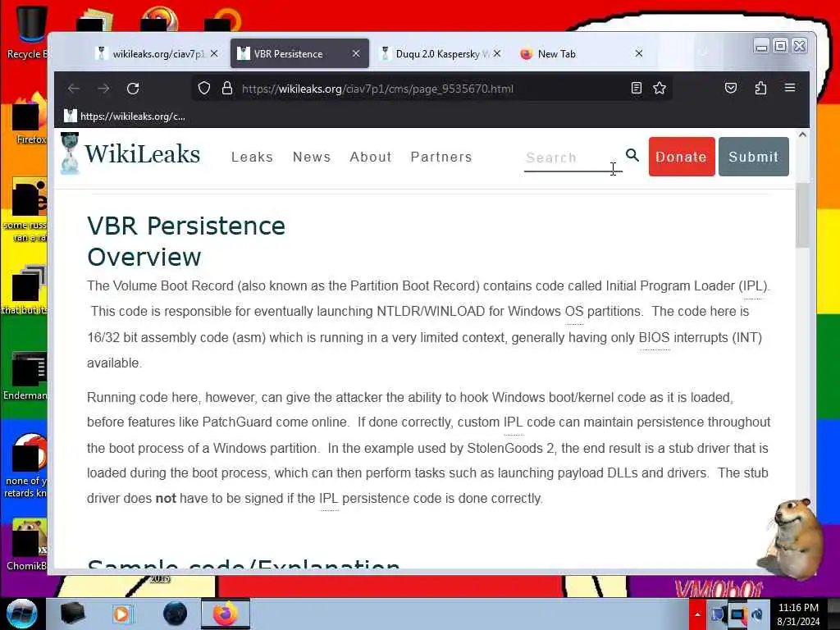Screen dimensions: 840x630
Task: Open the Partners menu item
Action: [x=441, y=157]
